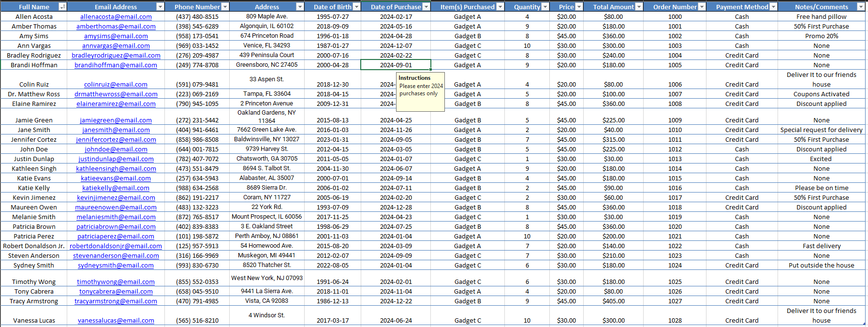Screen dimensions: 868x327
Task: Select the address cell '809 Maple Ave.'
Action: click(267, 16)
